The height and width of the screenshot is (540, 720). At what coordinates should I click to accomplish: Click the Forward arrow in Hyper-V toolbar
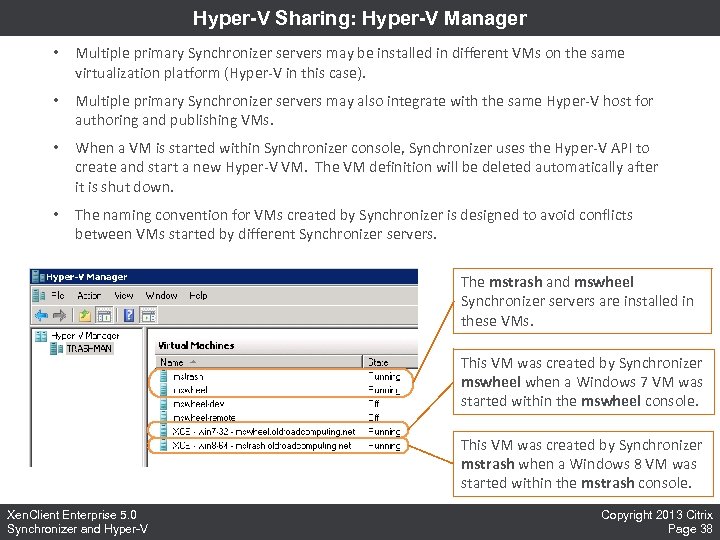click(60, 315)
